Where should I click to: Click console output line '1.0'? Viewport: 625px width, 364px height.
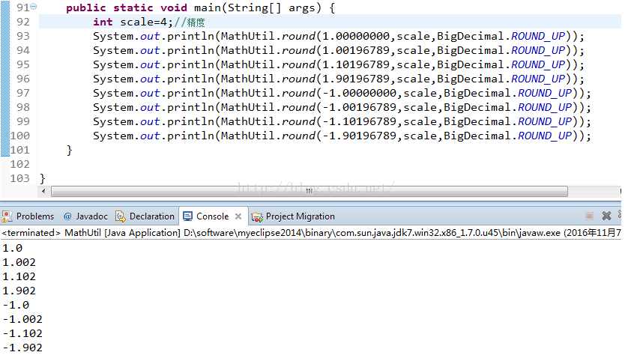(x=13, y=248)
